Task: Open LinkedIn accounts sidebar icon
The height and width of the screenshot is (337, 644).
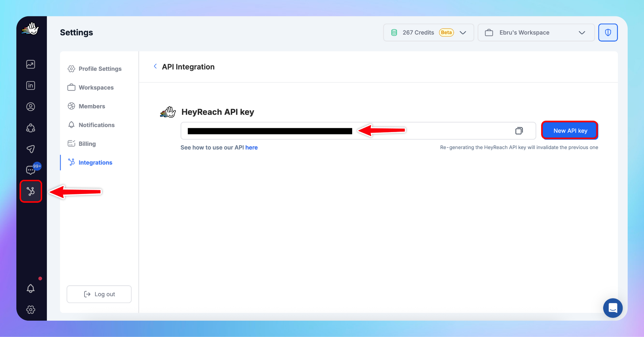Action: click(x=31, y=86)
